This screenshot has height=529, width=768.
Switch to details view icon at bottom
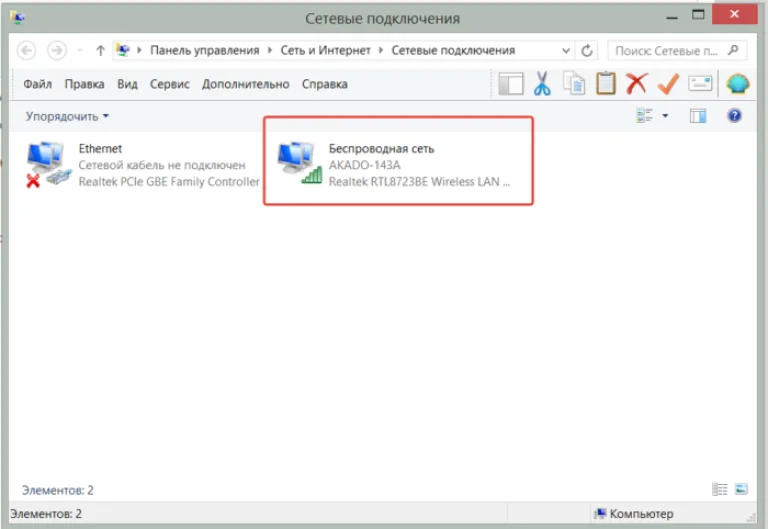[720, 489]
